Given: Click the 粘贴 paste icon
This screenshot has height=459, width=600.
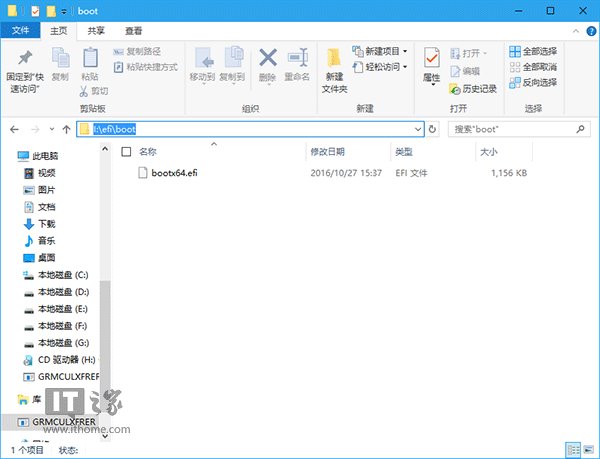Looking at the screenshot, I should tap(90, 59).
